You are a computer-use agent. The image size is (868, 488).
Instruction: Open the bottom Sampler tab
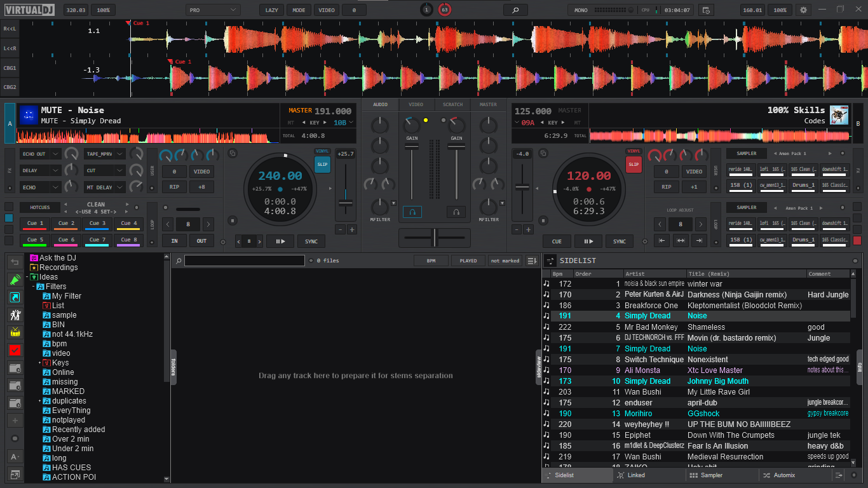721,475
